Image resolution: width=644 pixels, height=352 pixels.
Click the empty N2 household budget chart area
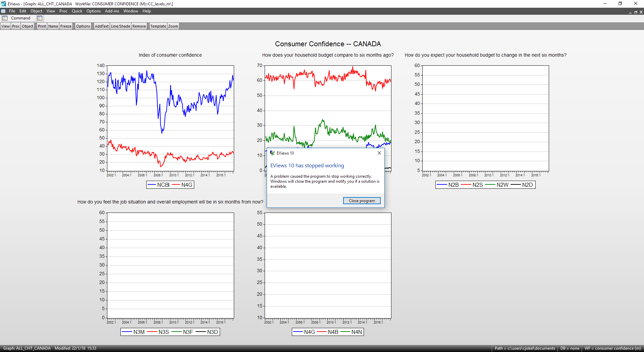(x=485, y=118)
